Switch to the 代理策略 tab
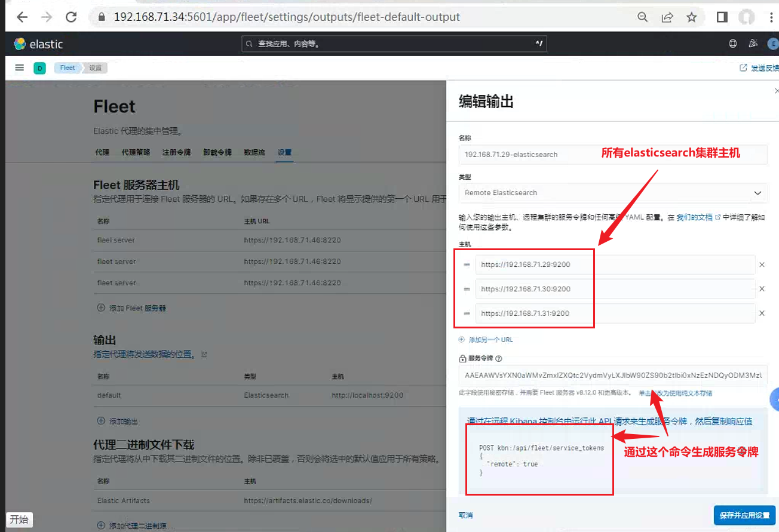This screenshot has height=532, width=779. [136, 152]
